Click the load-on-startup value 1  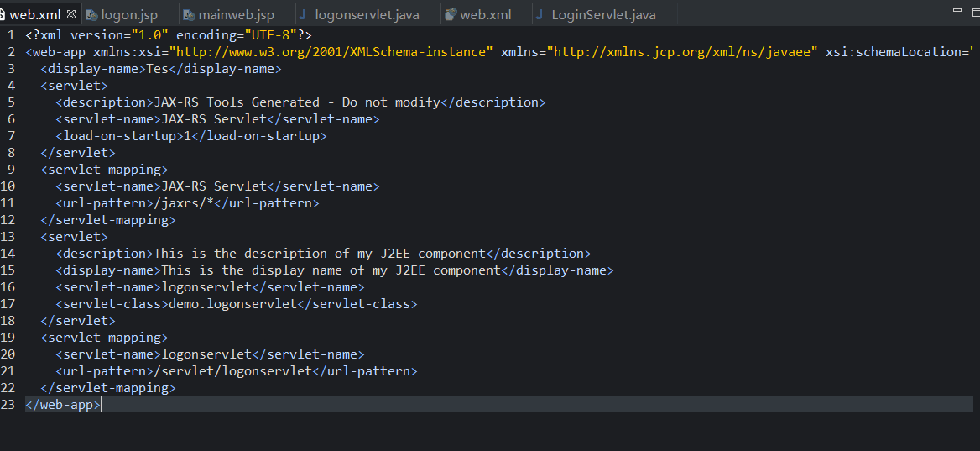pos(187,136)
